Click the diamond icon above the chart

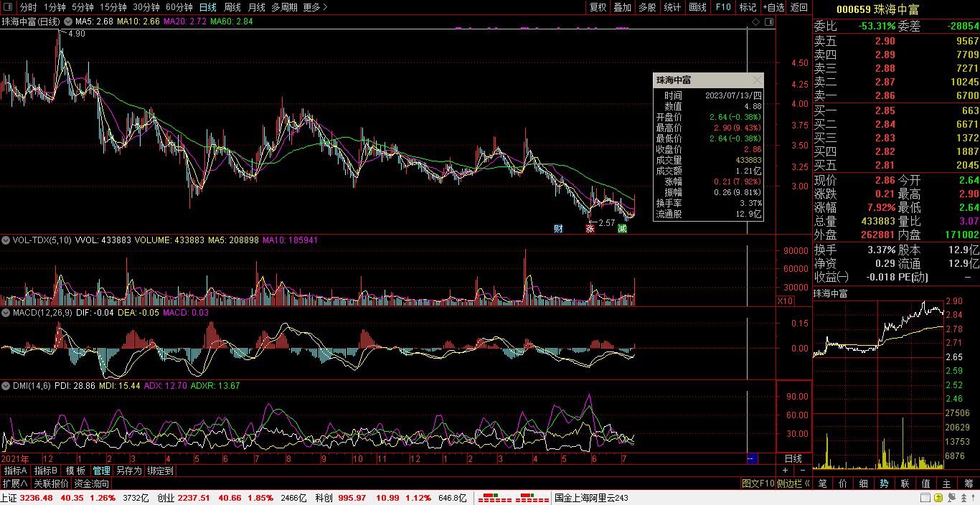click(x=755, y=22)
